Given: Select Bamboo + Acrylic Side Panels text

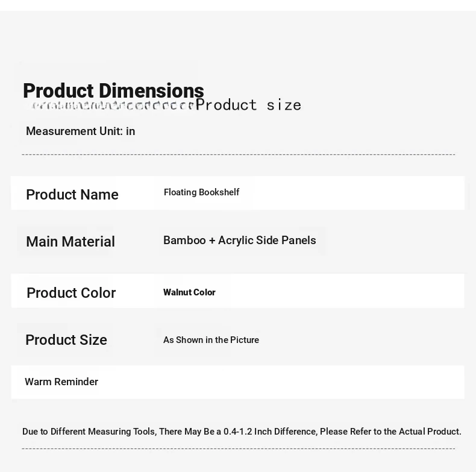Looking at the screenshot, I should [x=240, y=241].
